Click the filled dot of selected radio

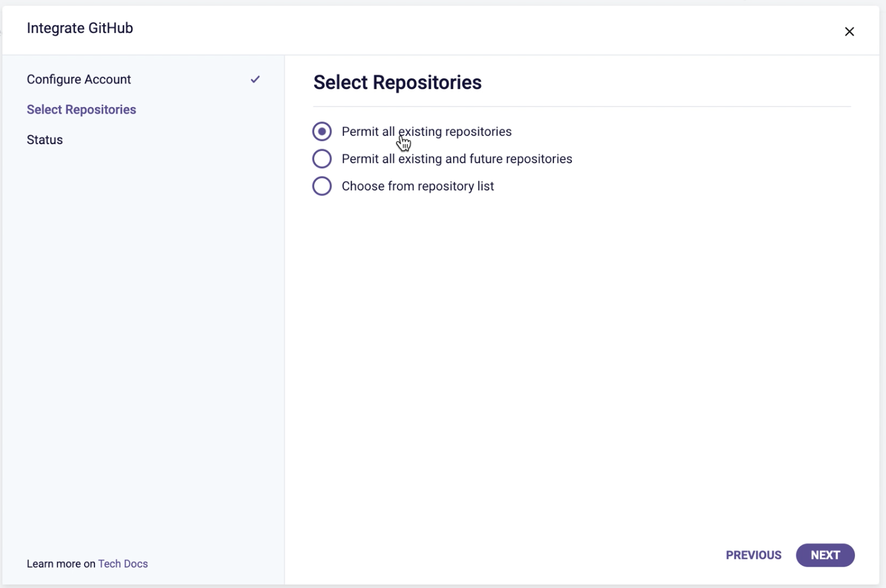pos(322,131)
